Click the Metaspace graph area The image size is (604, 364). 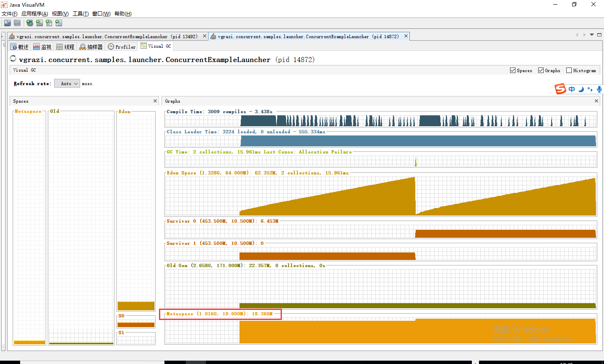tap(381, 330)
